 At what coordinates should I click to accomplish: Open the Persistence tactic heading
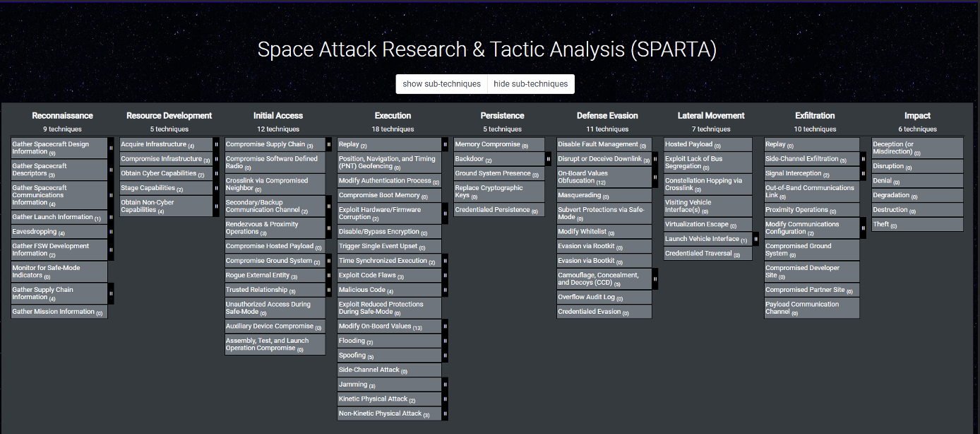(503, 116)
